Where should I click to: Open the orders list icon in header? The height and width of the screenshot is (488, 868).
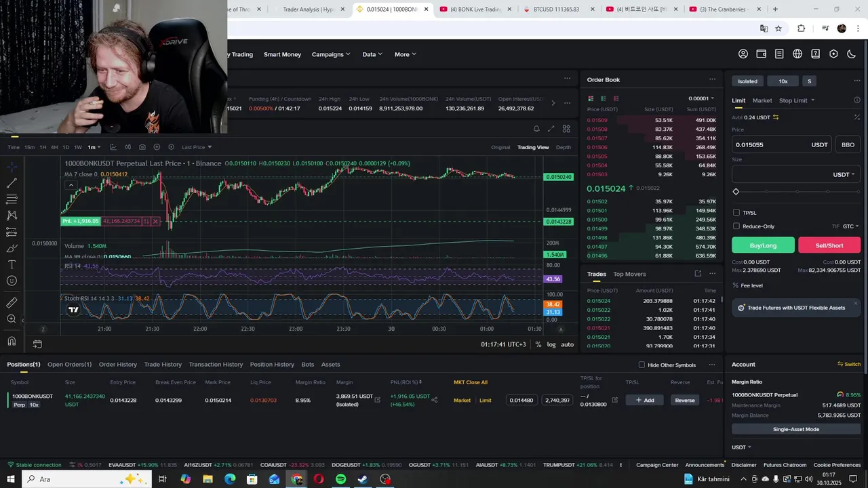pyautogui.click(x=779, y=54)
